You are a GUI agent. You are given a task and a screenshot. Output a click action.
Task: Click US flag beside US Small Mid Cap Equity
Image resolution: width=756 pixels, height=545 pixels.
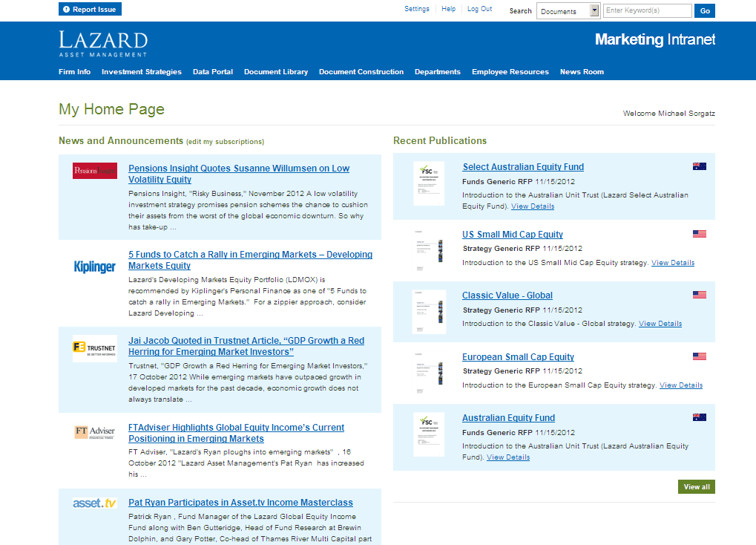699,234
